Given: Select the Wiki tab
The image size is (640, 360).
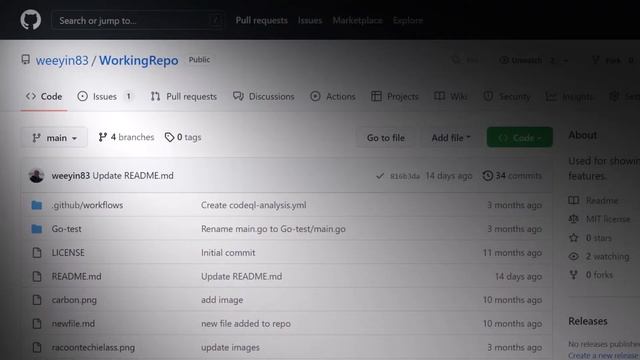Looking at the screenshot, I should click(x=451, y=96).
